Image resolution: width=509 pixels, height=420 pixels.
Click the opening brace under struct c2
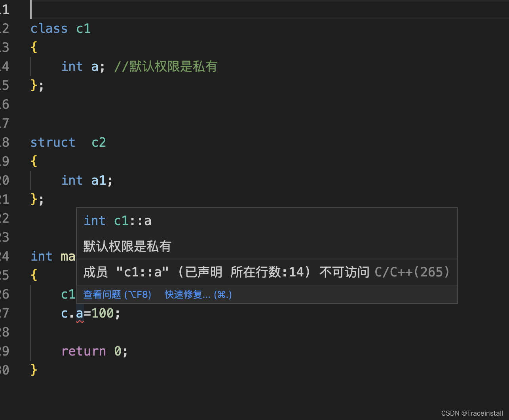(34, 161)
